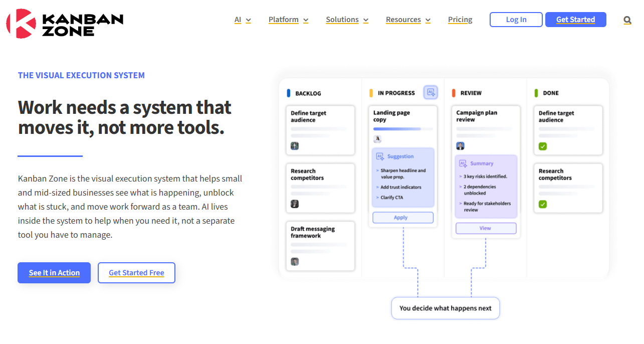Click the AI sparkle icon beside IN PROGRESS
Image resolution: width=644 pixels, height=344 pixels.
pyautogui.click(x=431, y=92)
